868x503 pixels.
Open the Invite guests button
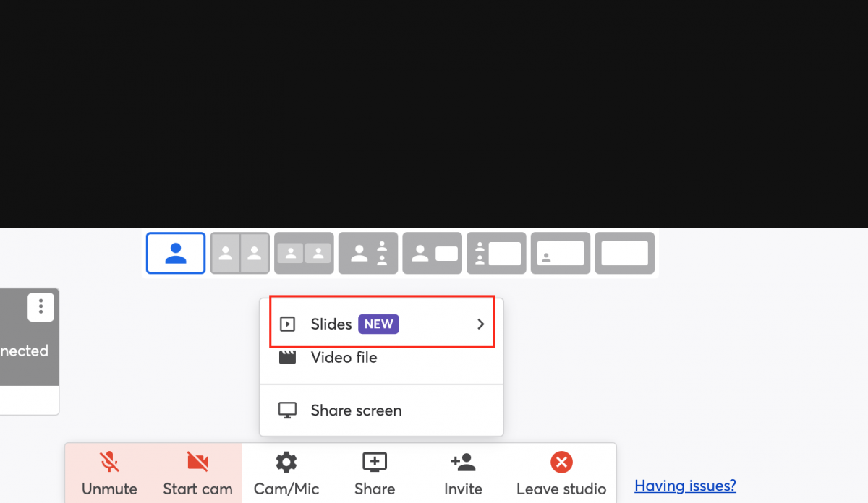[x=463, y=473]
